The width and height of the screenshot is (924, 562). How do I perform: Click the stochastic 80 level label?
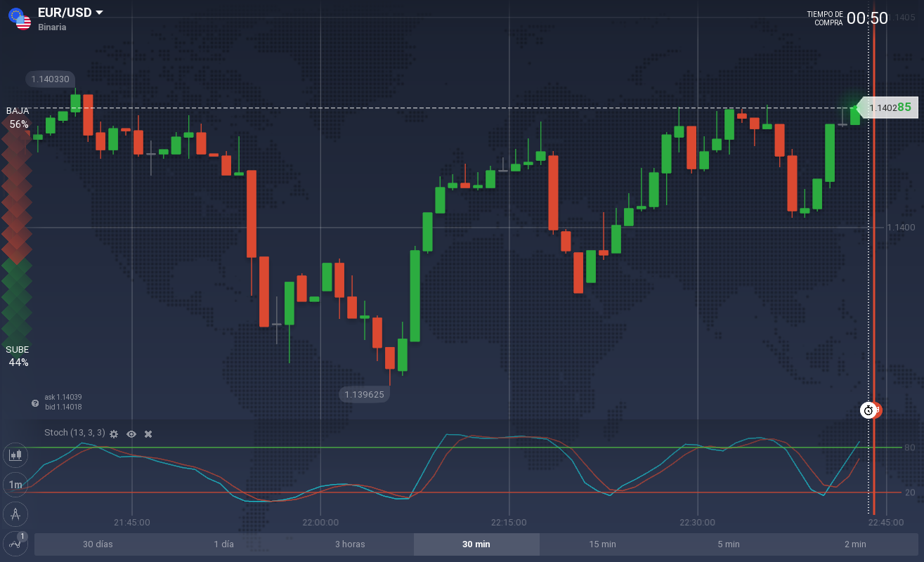(909, 447)
